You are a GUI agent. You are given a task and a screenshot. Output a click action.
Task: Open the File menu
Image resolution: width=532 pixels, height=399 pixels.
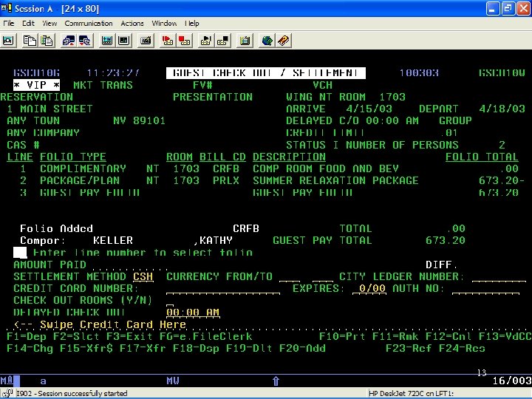tap(8, 23)
